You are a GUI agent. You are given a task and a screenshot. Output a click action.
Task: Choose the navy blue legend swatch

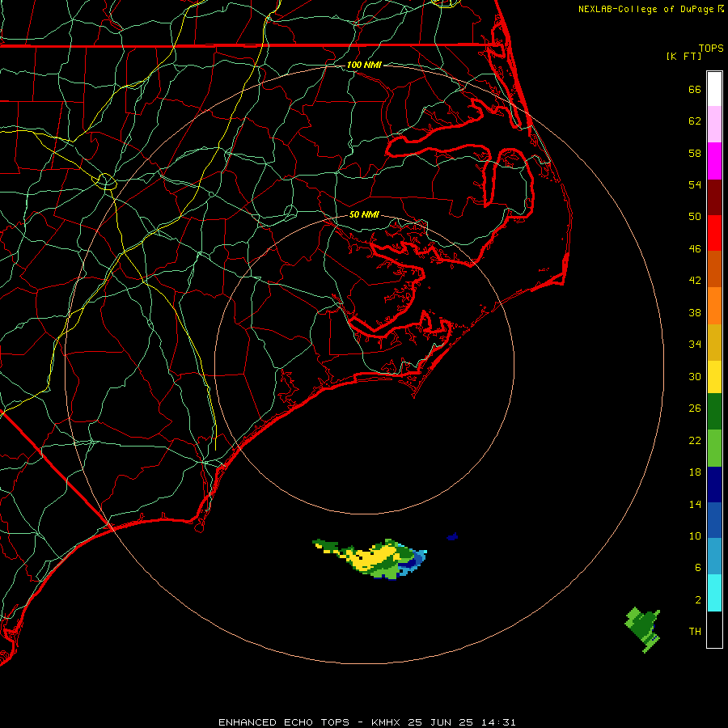(x=714, y=485)
